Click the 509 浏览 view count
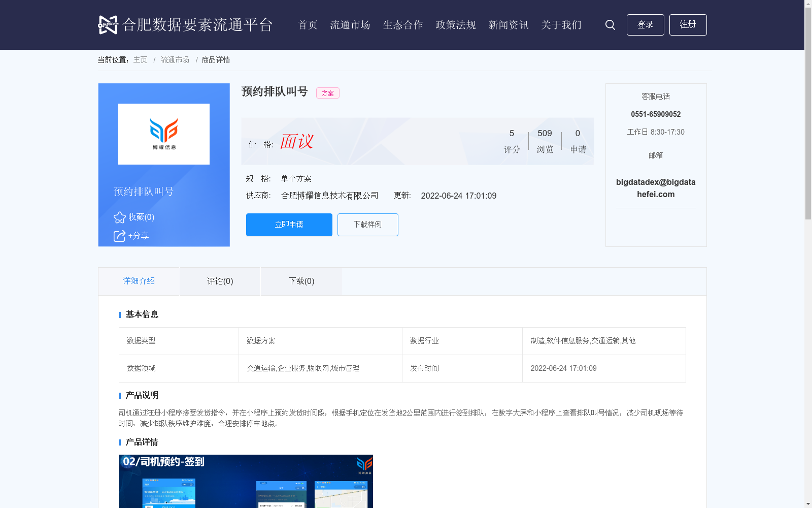The height and width of the screenshot is (508, 812). coord(545,141)
